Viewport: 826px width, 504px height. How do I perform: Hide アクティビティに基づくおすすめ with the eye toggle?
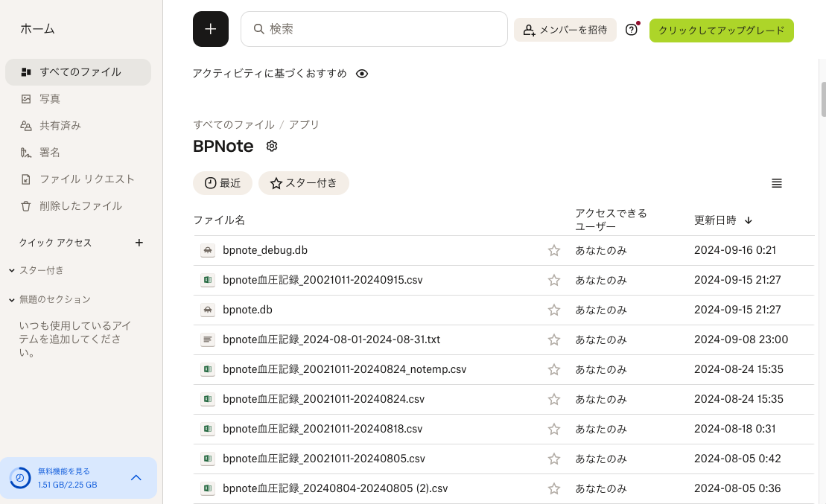[362, 74]
